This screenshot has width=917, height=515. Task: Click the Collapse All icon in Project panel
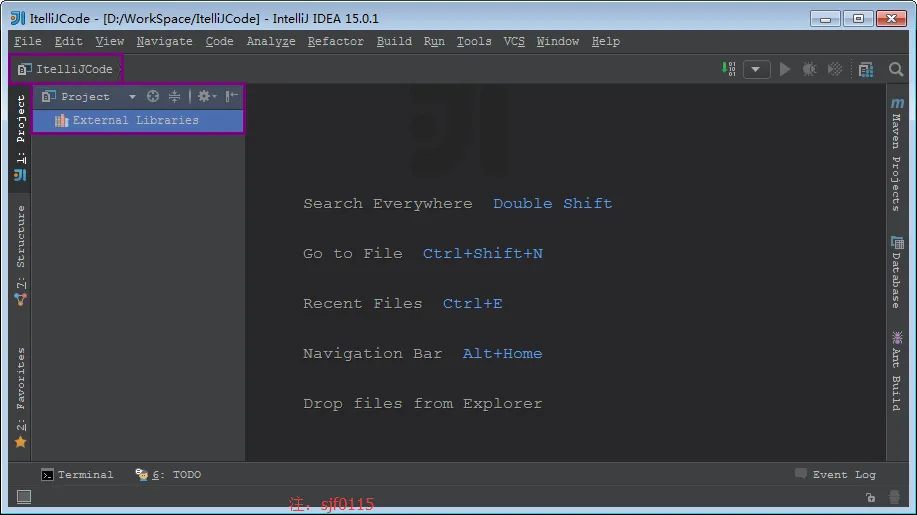click(174, 96)
